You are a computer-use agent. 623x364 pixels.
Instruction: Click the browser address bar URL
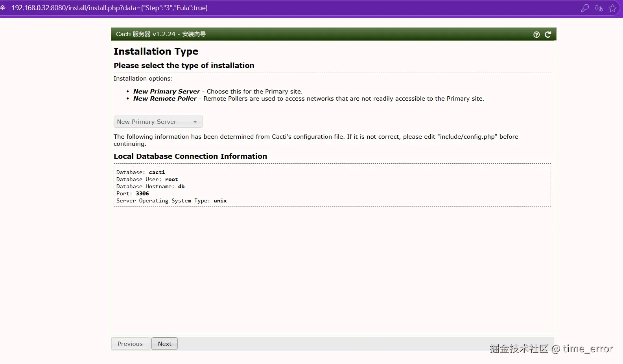coord(110,8)
